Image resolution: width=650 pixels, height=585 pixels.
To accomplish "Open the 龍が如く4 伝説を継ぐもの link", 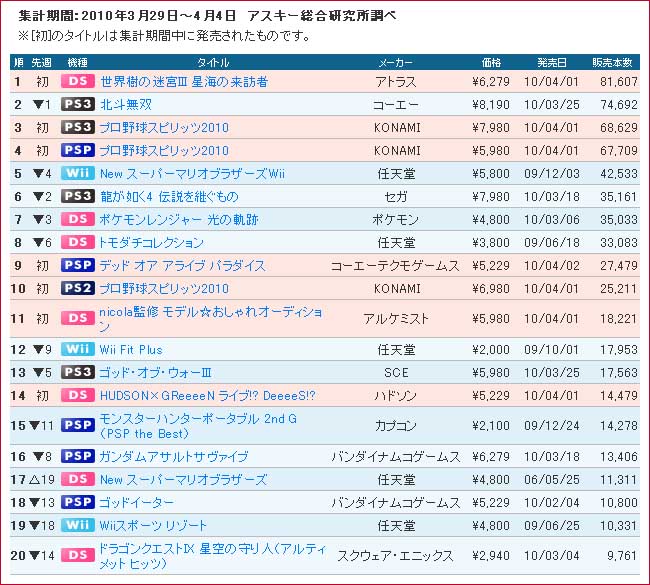I will coord(169,197).
